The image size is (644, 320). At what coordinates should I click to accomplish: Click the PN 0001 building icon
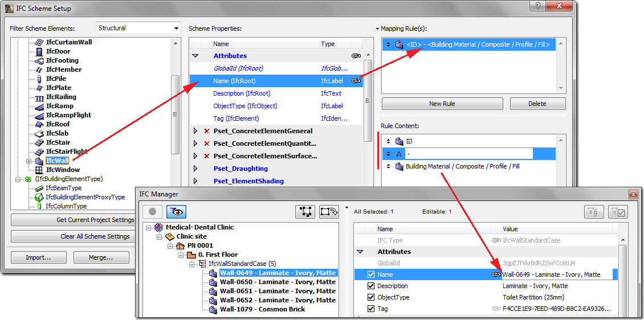tap(181, 246)
